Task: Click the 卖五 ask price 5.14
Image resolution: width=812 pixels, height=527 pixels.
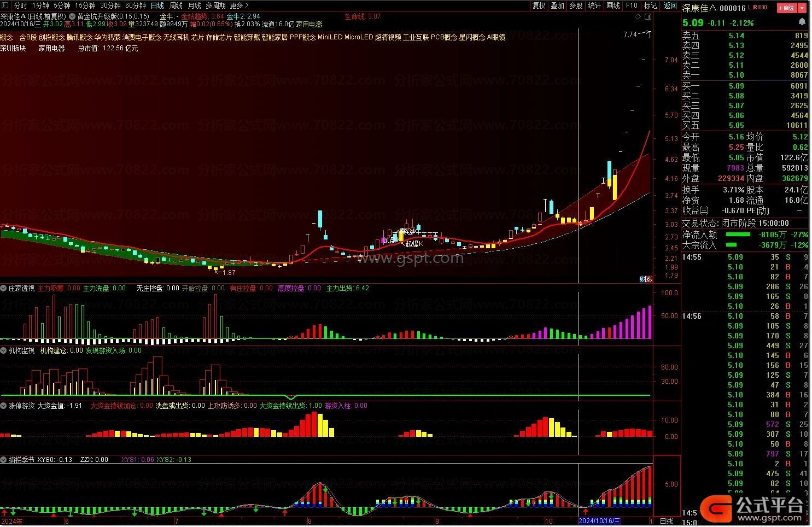Action: tap(737, 36)
